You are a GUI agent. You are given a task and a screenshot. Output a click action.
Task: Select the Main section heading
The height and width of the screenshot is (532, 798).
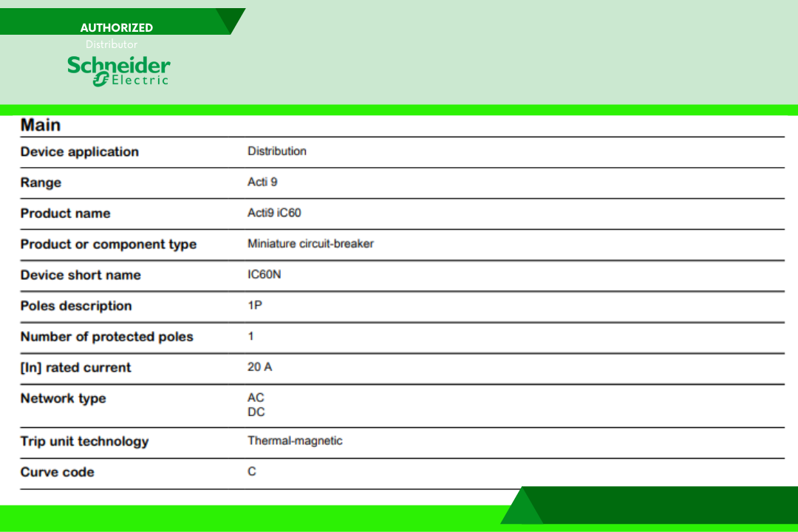[40, 125]
